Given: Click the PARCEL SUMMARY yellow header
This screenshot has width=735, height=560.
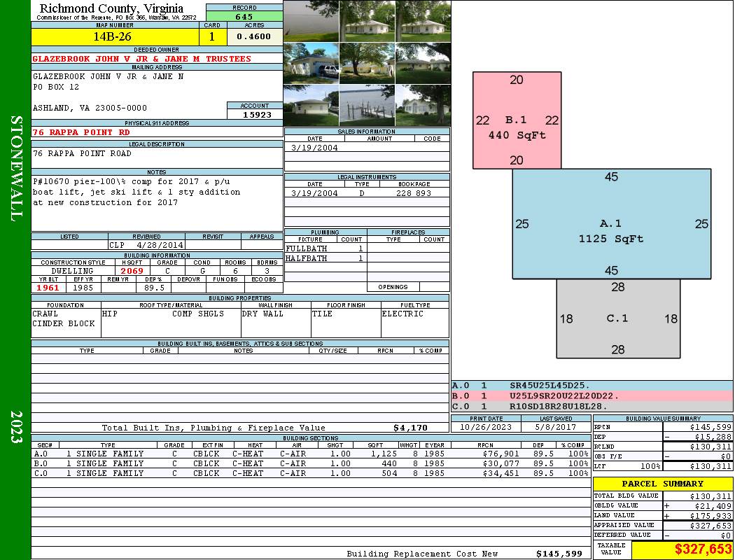Looking at the screenshot, I should click(x=662, y=484).
